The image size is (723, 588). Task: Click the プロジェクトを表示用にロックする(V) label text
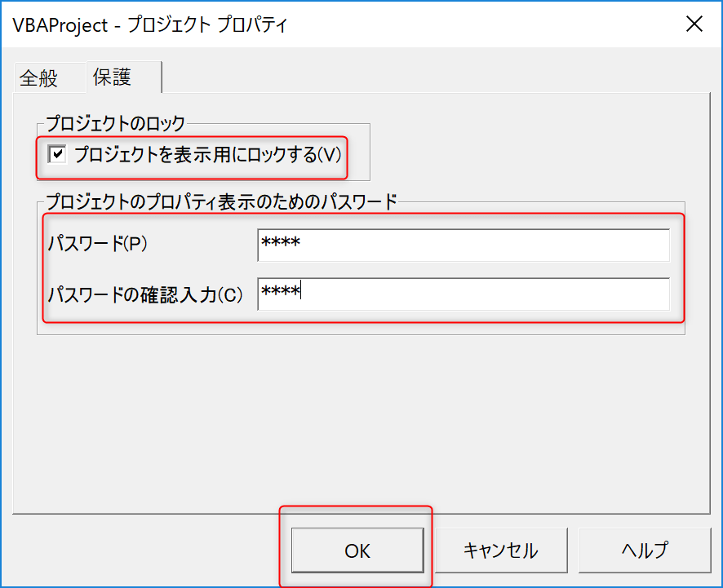coord(207,154)
